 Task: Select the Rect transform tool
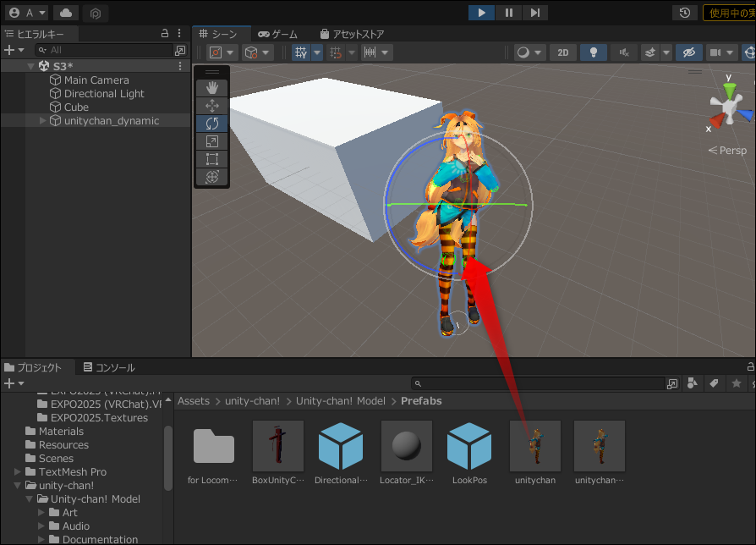point(212,159)
